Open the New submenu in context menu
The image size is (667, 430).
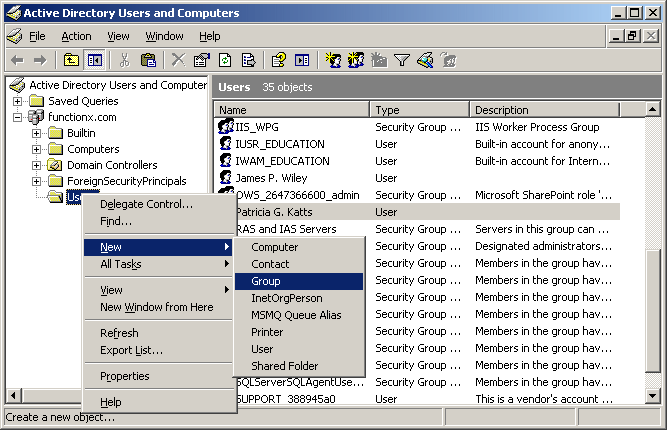click(158, 247)
